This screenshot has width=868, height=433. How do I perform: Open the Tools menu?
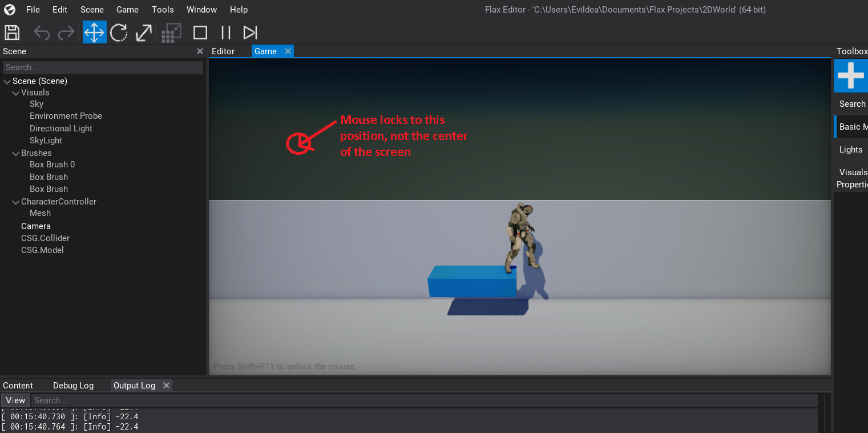click(x=162, y=9)
